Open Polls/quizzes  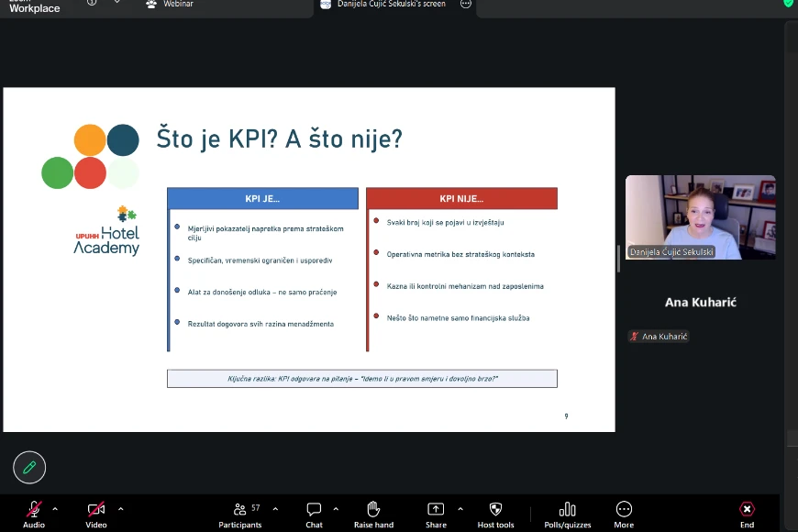(567, 510)
